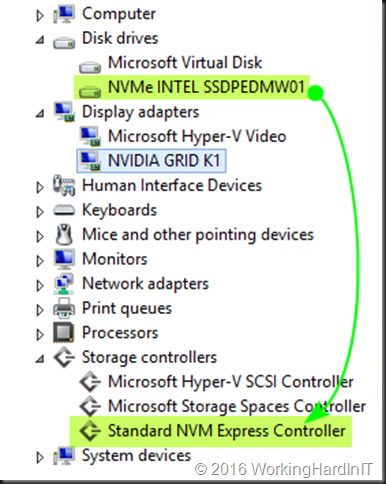
Task: Select Microsoft Virtual Disk entry
Action: coord(185,63)
